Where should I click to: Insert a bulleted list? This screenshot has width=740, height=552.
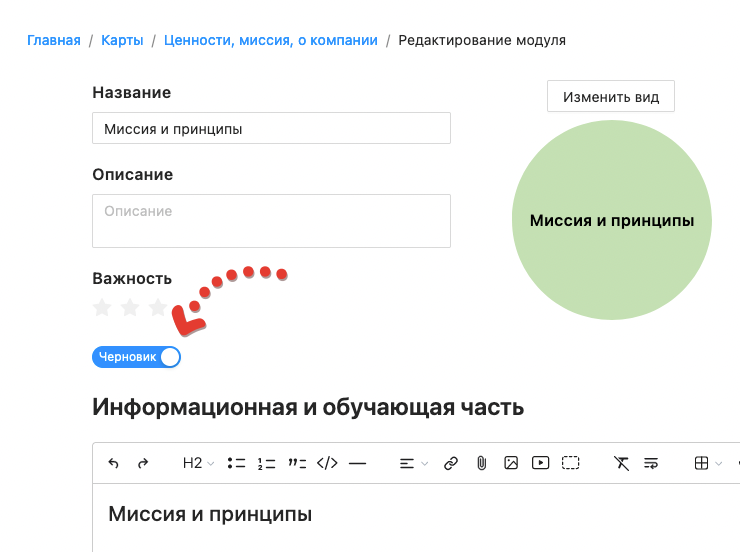pyautogui.click(x=236, y=463)
